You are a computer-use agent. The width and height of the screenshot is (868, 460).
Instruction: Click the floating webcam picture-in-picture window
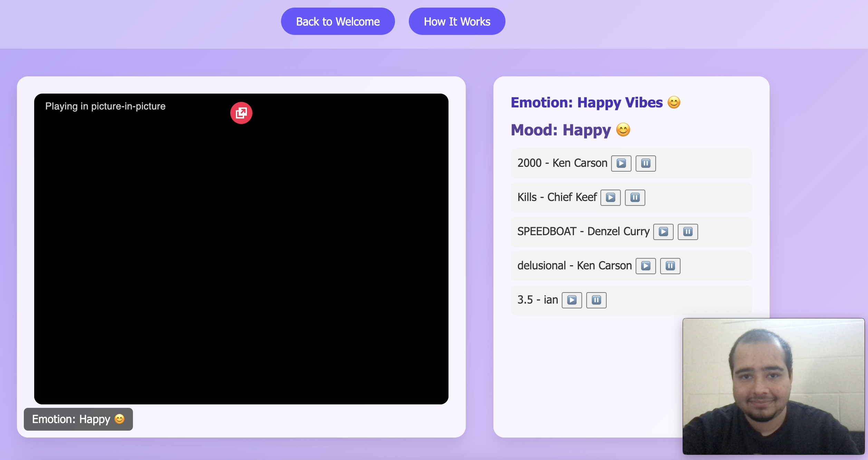pos(773,386)
